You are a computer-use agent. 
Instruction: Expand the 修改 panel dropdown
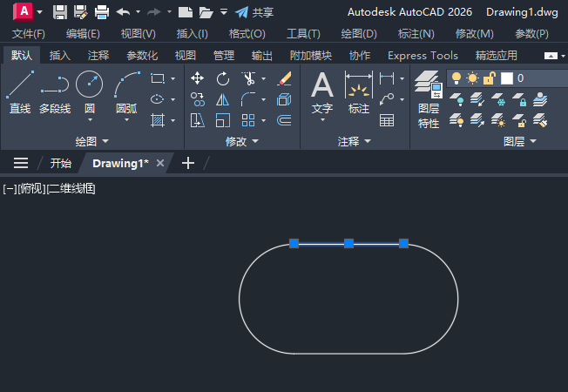255,141
